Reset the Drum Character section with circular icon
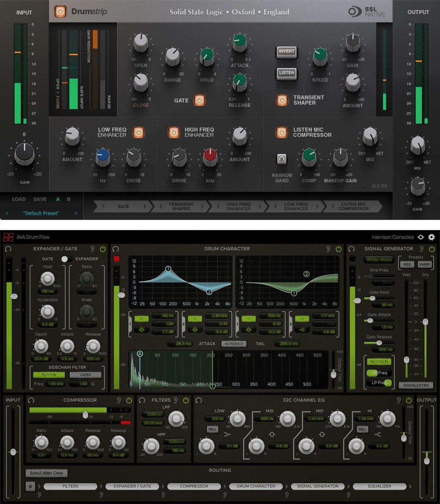The image size is (440, 504). click(x=115, y=249)
